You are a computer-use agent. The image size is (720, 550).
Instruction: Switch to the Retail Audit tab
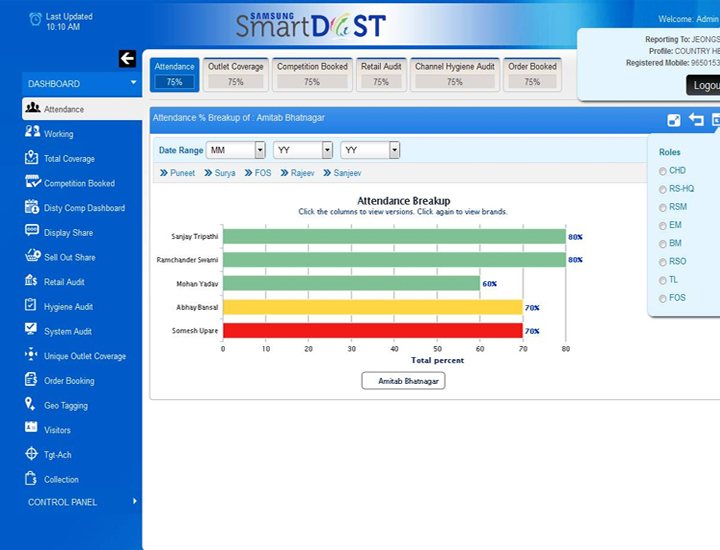tap(381, 75)
